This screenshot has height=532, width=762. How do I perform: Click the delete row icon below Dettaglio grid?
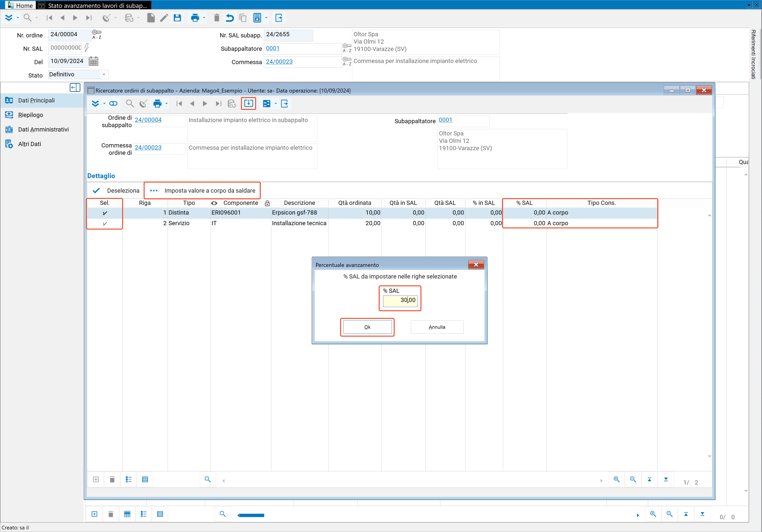pos(112,480)
